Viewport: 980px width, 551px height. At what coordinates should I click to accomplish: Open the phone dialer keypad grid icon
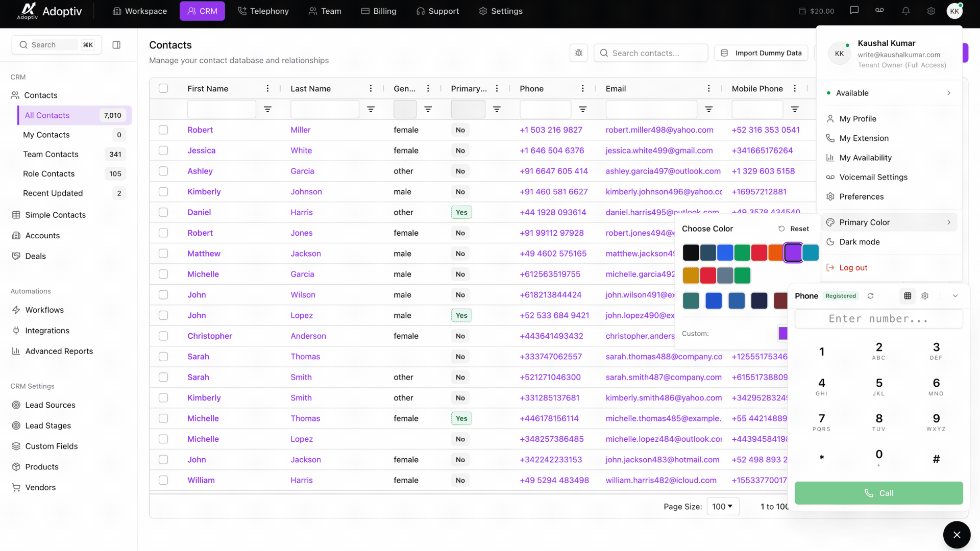[907, 296]
